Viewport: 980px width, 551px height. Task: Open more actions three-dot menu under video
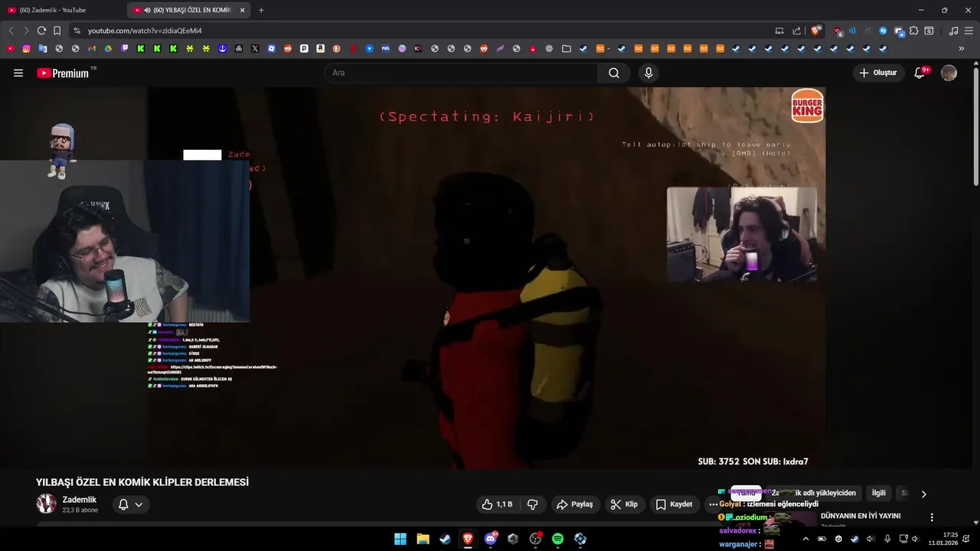[713, 504]
